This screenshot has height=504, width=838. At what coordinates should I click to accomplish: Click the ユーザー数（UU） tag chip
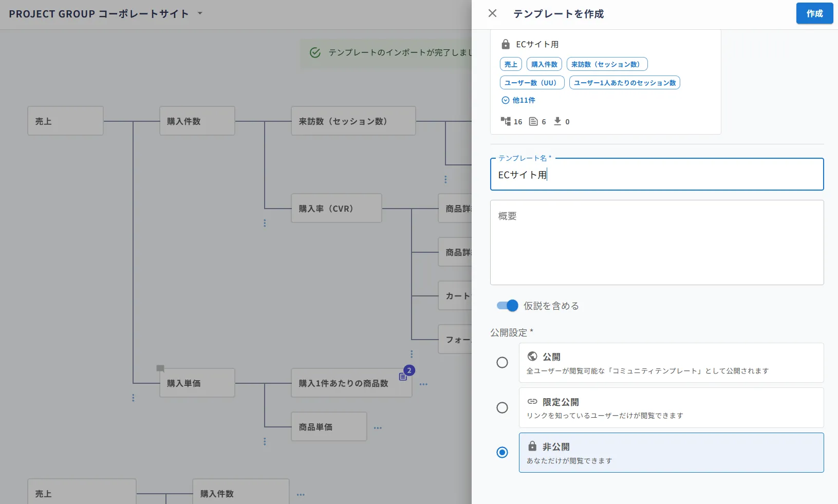click(532, 83)
